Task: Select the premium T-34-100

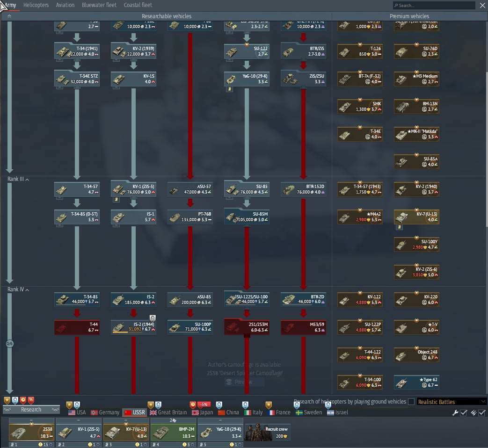Action: coord(360,383)
